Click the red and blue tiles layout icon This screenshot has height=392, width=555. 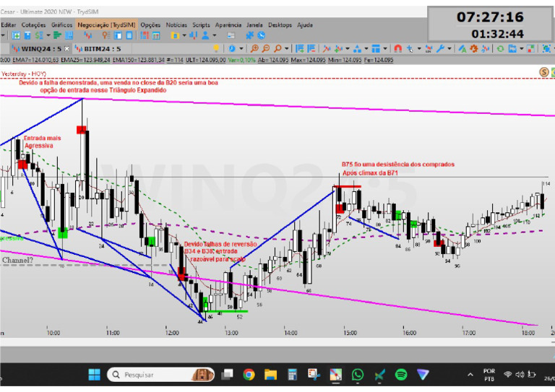tap(145, 35)
